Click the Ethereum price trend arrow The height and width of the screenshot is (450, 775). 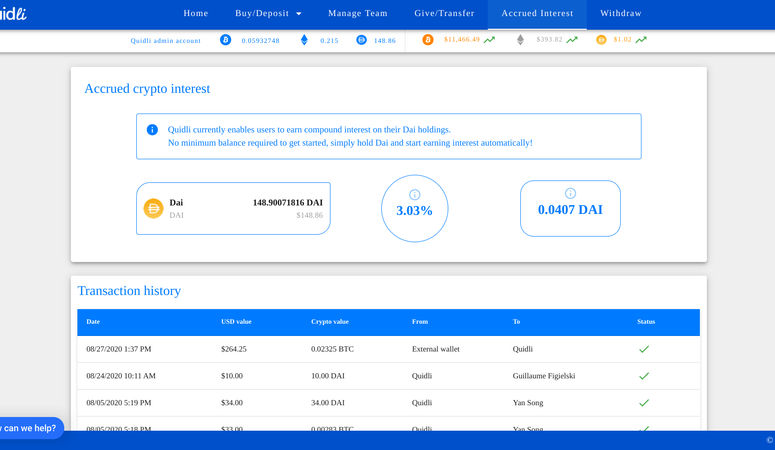pos(572,40)
